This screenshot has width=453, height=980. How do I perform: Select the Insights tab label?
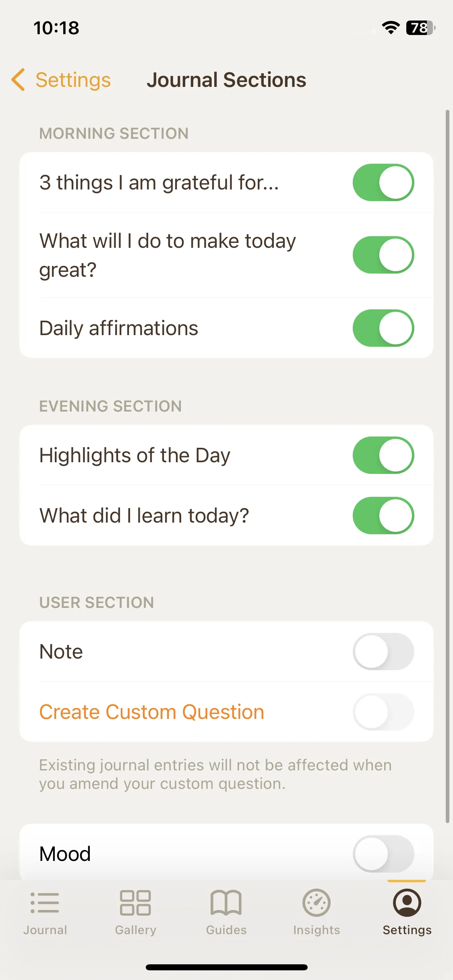pos(316,930)
